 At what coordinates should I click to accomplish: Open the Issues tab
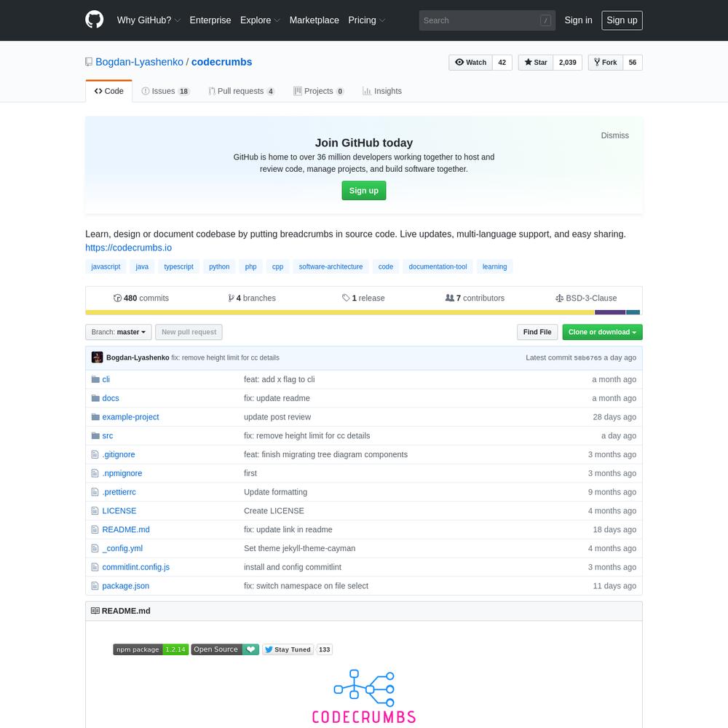(166, 91)
